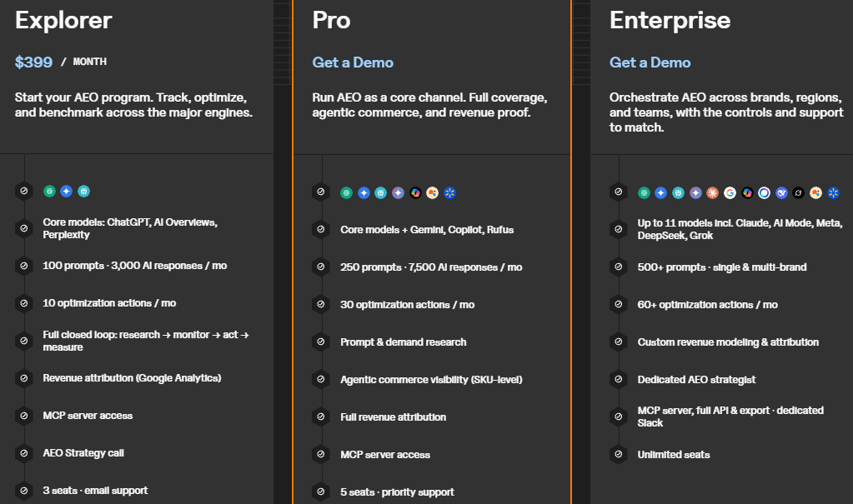Click '500+ prompts · single & multi-brand' feature
This screenshot has width=853, height=504.
tap(722, 267)
